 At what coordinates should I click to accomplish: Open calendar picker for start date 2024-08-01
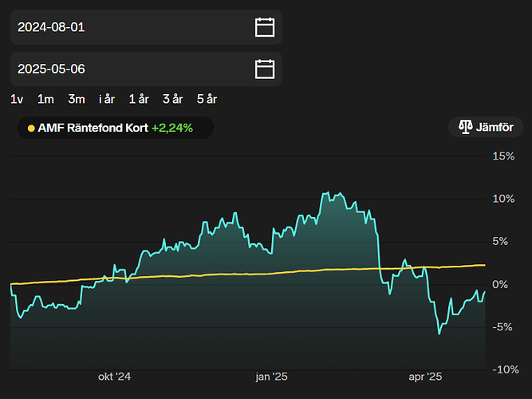[264, 27]
